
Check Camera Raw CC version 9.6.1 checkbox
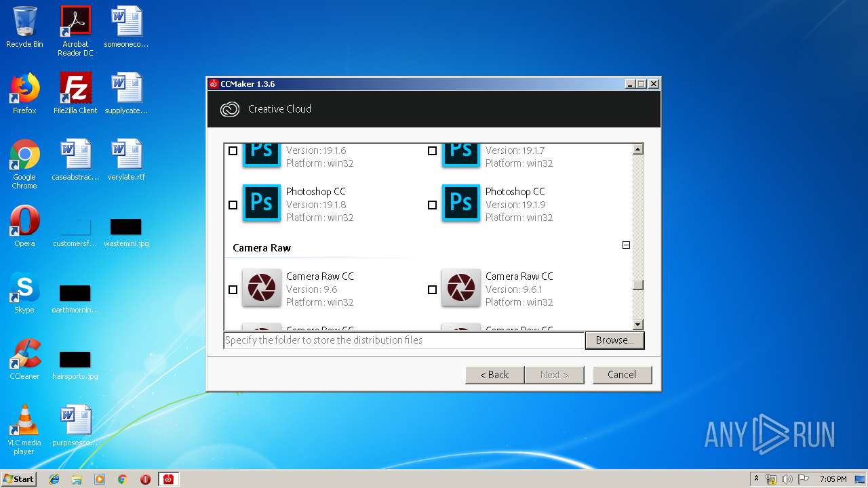tap(433, 289)
